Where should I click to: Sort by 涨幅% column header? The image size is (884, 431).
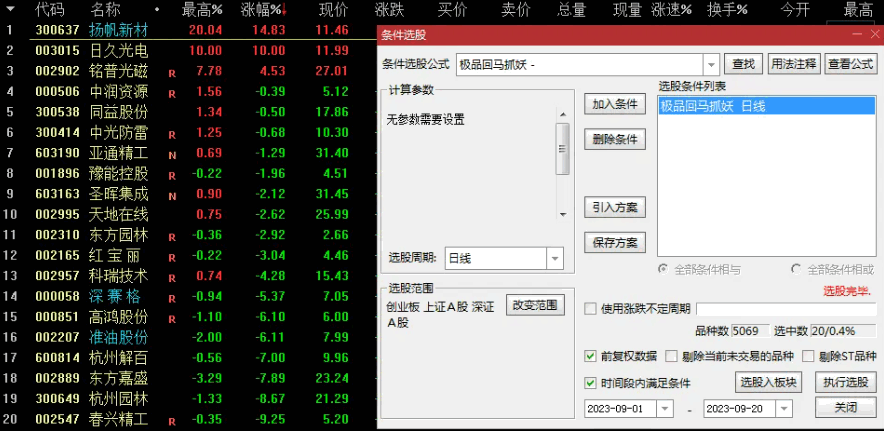click(x=260, y=9)
